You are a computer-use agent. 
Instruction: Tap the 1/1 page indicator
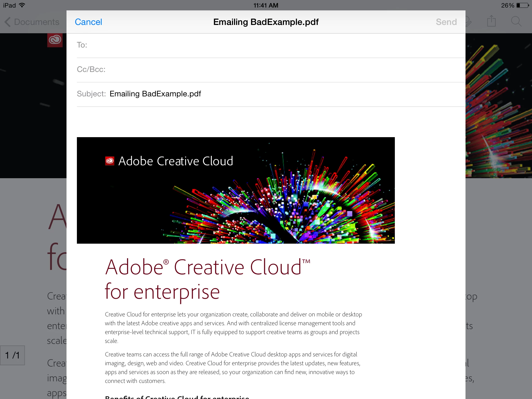[x=12, y=355]
